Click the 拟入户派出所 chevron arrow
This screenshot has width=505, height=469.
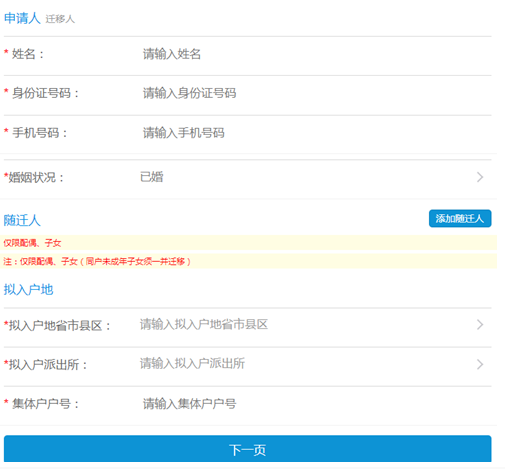point(480,364)
